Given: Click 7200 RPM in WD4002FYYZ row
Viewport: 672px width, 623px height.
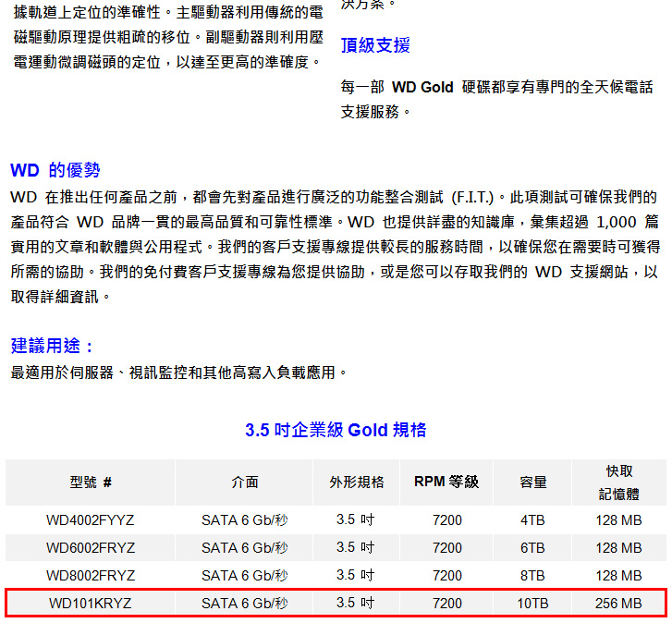Looking at the screenshot, I should tap(447, 520).
